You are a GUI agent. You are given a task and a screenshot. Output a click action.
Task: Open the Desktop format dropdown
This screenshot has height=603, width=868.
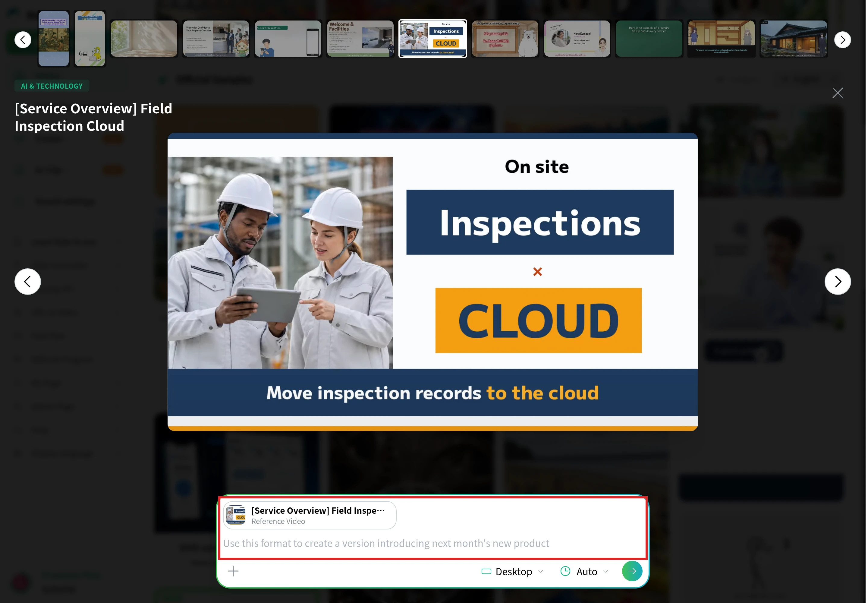pyautogui.click(x=513, y=571)
